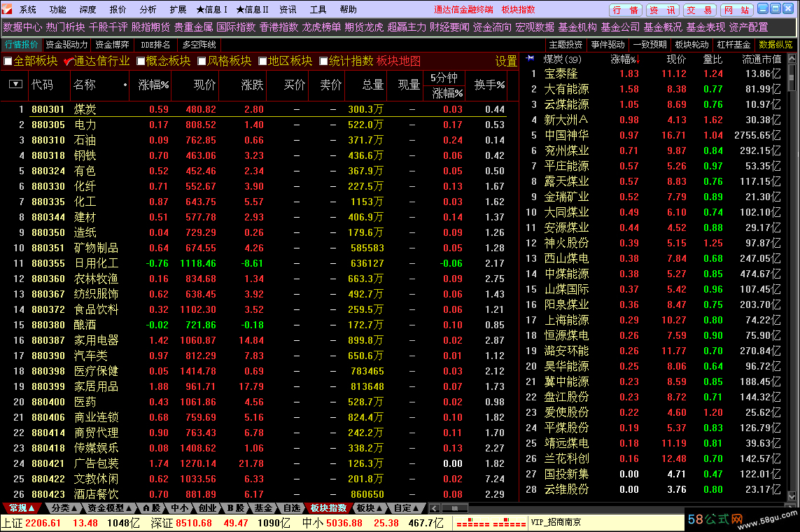Click the small dot sort marker beside 名称 header
800x532 pixels.
tap(125, 85)
